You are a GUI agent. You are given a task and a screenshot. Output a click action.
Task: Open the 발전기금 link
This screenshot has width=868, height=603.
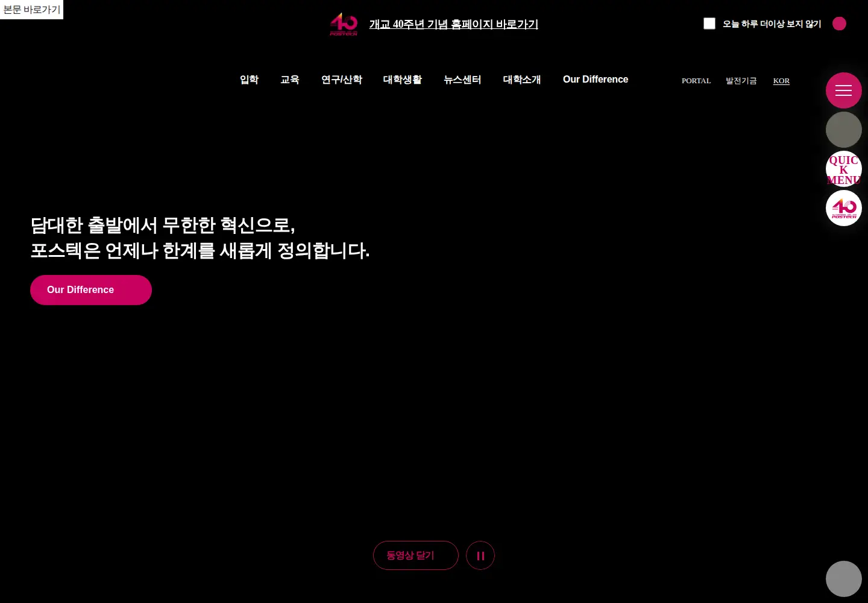coord(741,81)
